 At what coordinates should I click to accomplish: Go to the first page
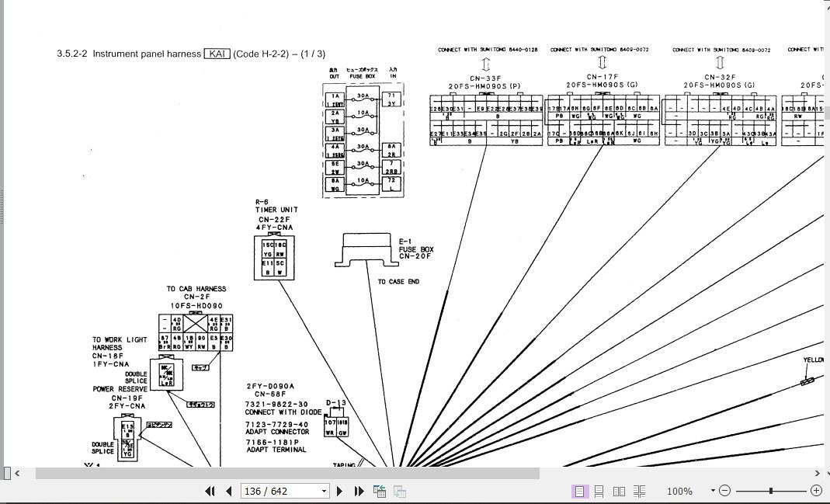(210, 492)
